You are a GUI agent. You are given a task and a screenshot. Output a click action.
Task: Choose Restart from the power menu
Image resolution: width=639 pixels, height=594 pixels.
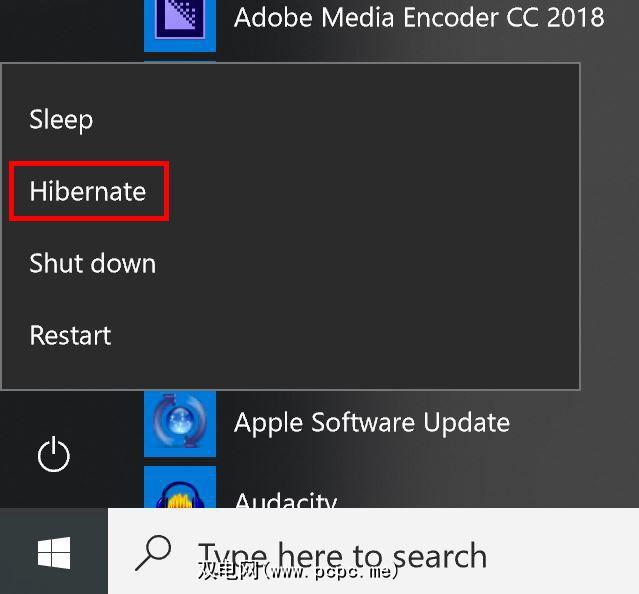70,335
